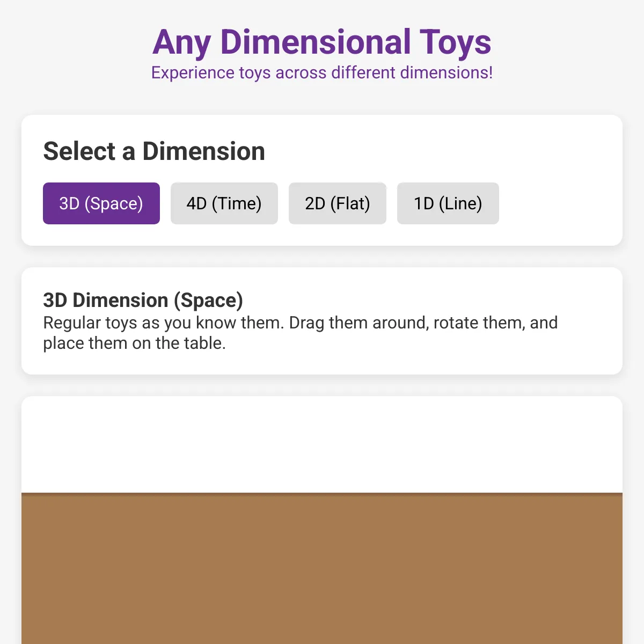
Task: Click the word 'Any' in the page title
Action: tap(181, 43)
